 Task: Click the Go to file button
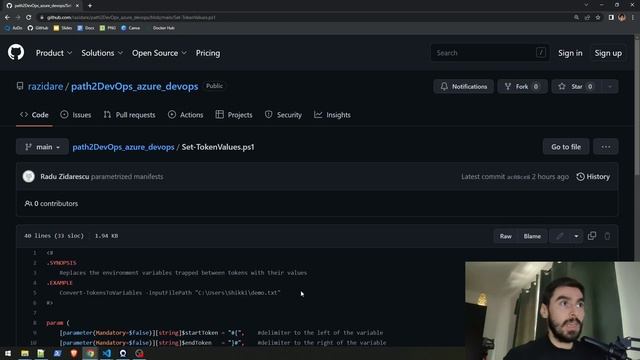coord(566,147)
